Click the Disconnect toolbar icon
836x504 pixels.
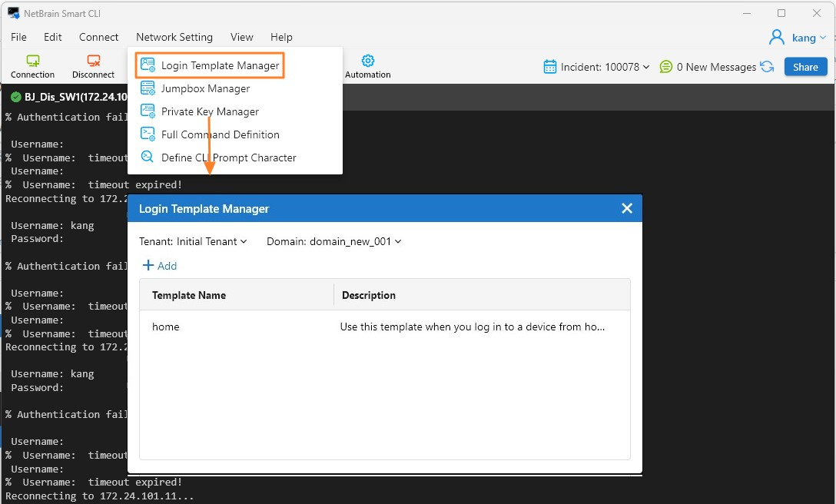click(93, 61)
